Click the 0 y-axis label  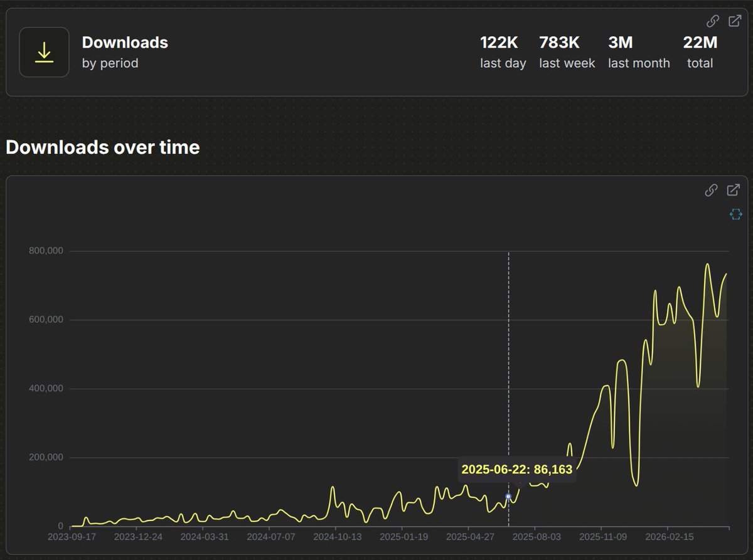coord(61,526)
